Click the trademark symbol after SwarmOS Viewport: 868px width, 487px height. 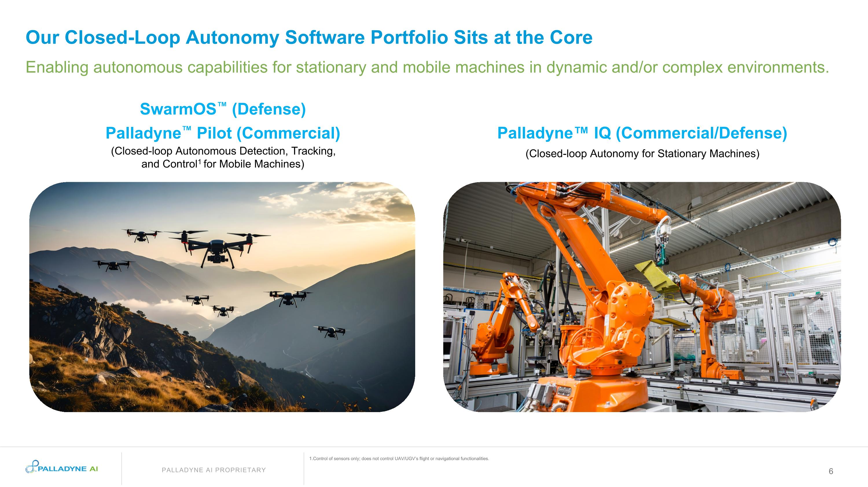(x=222, y=105)
